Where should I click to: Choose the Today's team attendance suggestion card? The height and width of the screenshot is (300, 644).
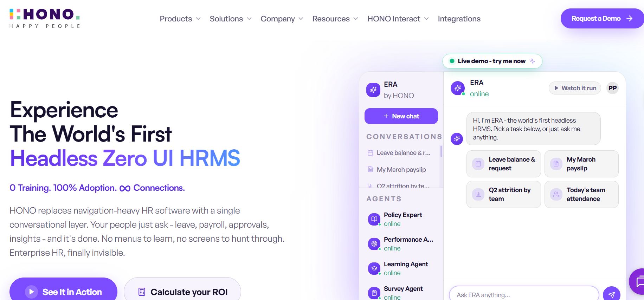click(x=581, y=194)
